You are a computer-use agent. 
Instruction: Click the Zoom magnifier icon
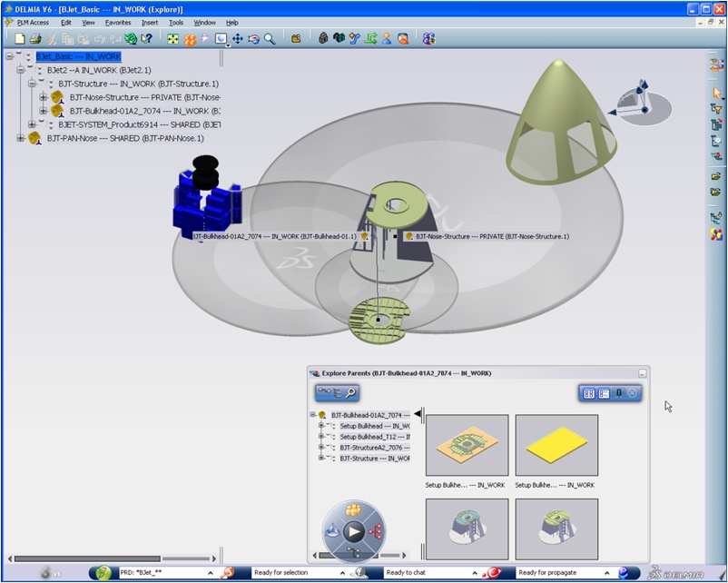point(270,39)
